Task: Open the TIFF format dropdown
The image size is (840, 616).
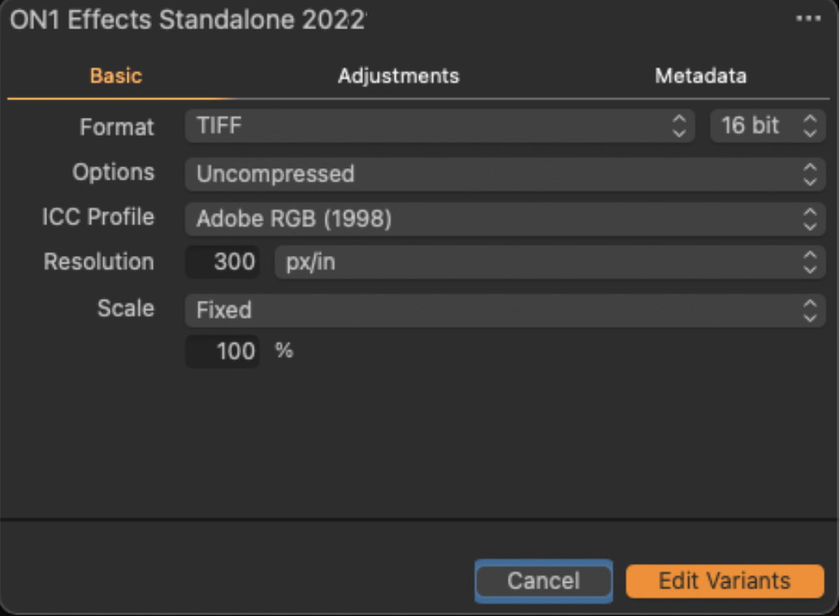Action: (439, 126)
